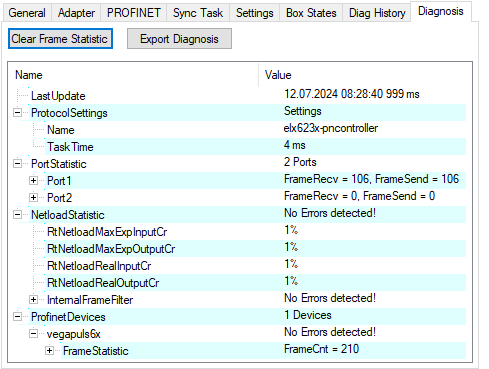Click the Clear Frame Statistic button
The width and height of the screenshot is (489, 369).
[60, 39]
